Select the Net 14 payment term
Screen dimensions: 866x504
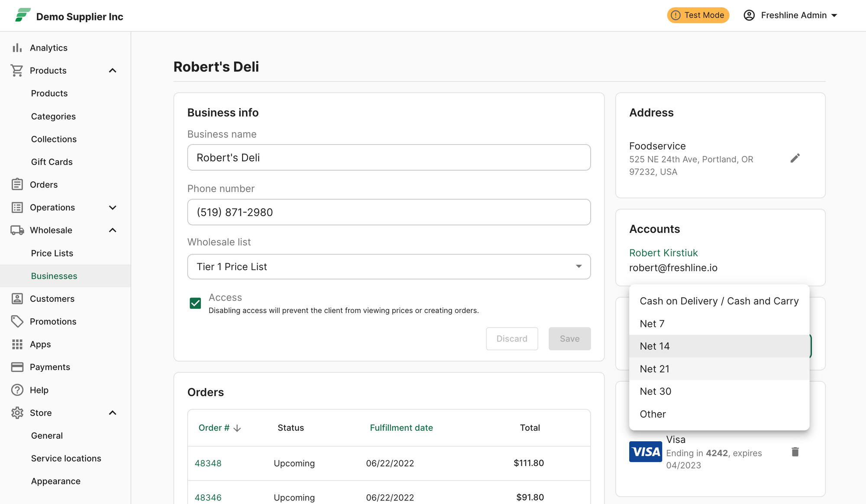(x=719, y=346)
